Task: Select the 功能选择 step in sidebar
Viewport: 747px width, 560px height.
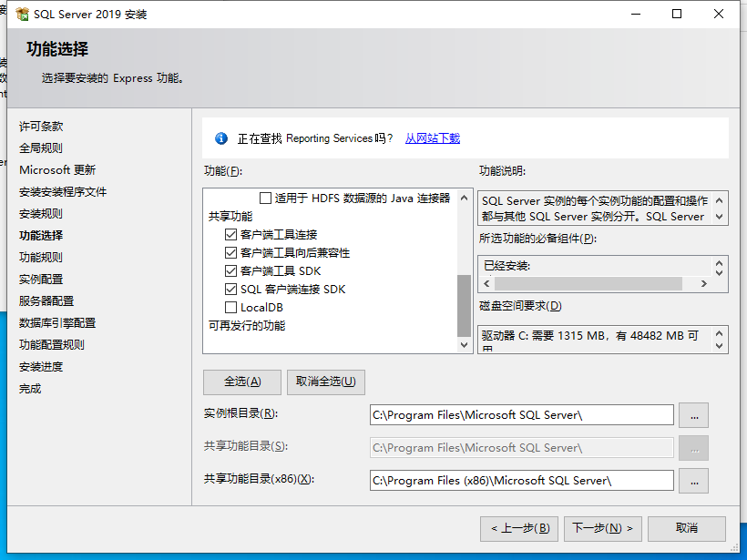Action: coord(41,236)
